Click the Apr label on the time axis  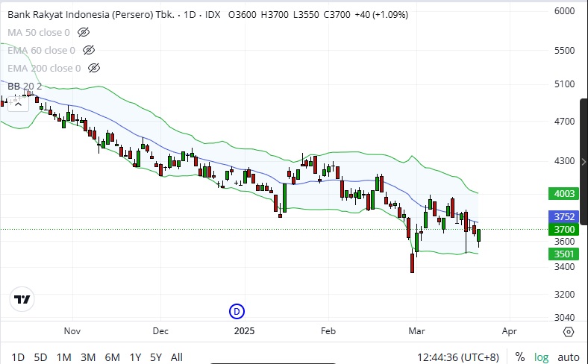tap(509, 331)
